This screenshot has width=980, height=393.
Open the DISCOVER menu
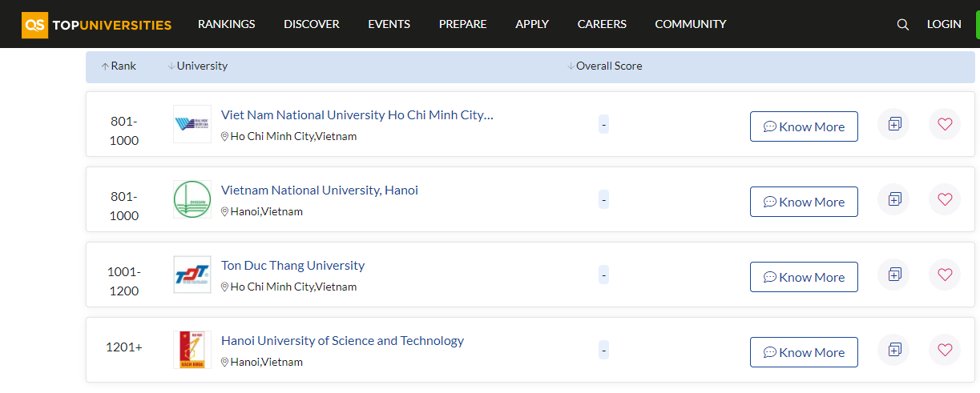pyautogui.click(x=312, y=24)
